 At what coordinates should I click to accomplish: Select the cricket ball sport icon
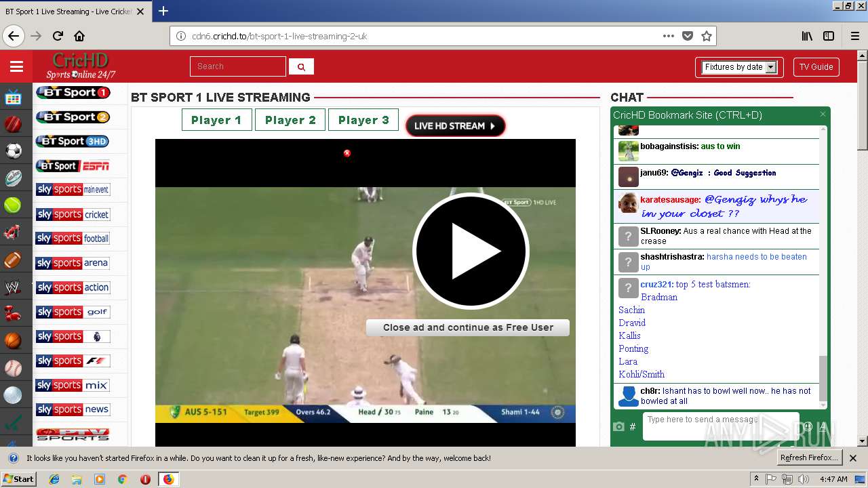(13, 125)
